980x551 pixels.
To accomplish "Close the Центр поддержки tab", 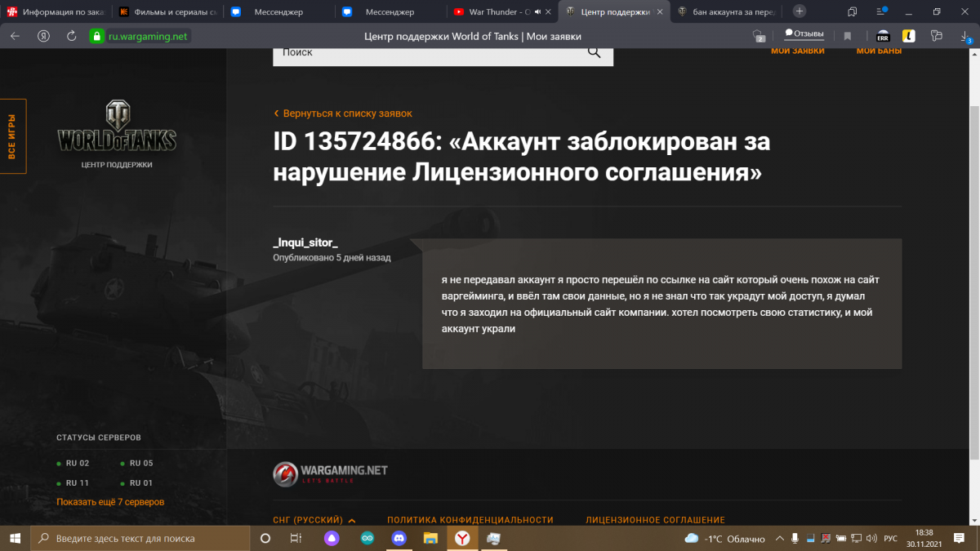I will tap(658, 12).
